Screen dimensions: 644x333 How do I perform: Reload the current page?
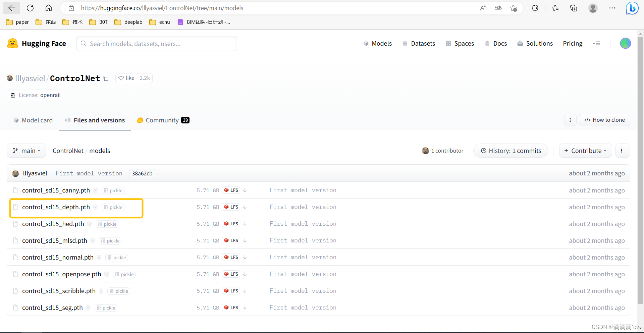point(30,8)
